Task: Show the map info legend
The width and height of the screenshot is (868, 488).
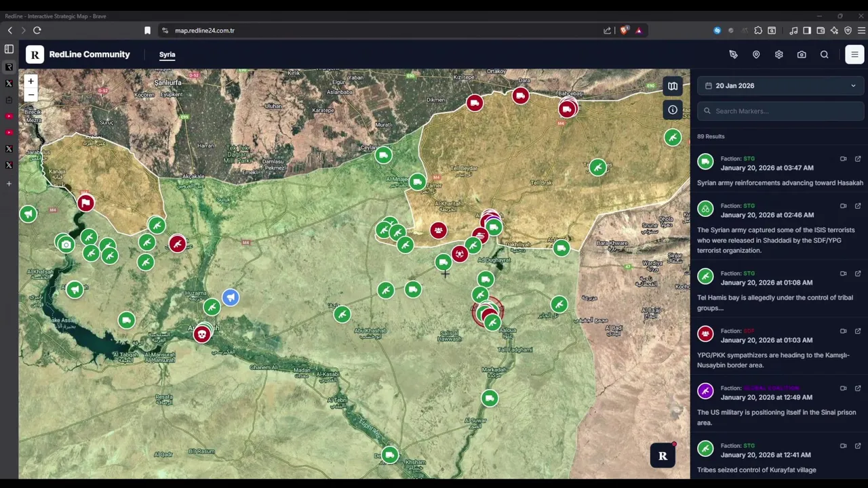Action: (673, 110)
